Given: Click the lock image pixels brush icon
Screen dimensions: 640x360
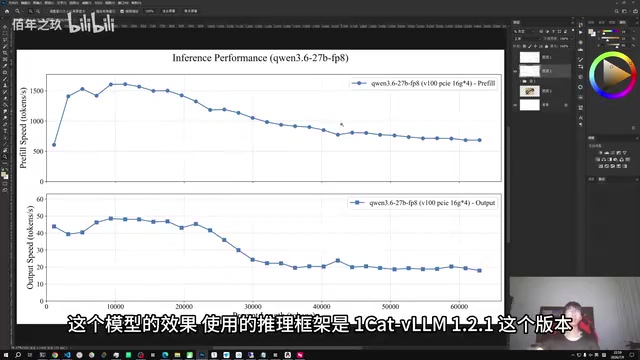Looking at the screenshot, I should (530, 46).
